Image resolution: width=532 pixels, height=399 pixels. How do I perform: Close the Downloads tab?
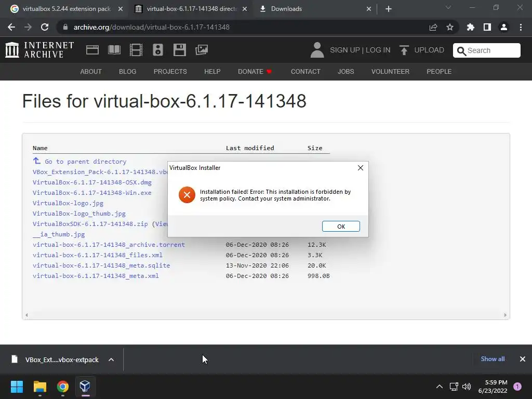click(x=369, y=9)
